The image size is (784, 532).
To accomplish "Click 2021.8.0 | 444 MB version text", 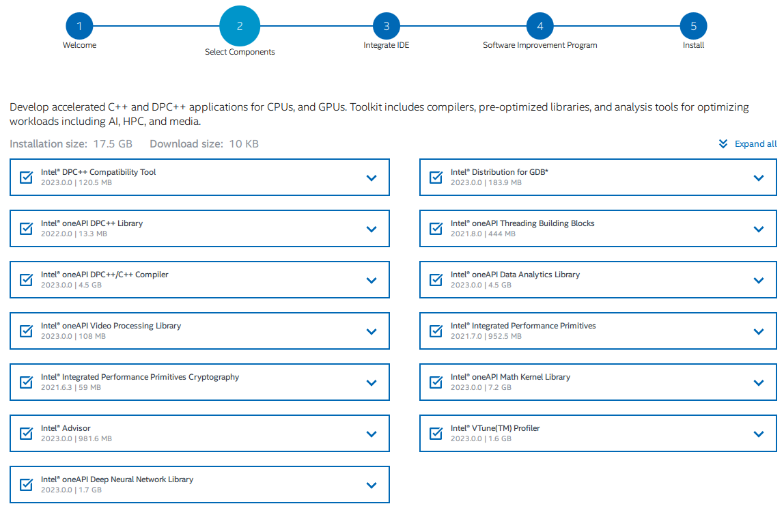I will [483, 234].
